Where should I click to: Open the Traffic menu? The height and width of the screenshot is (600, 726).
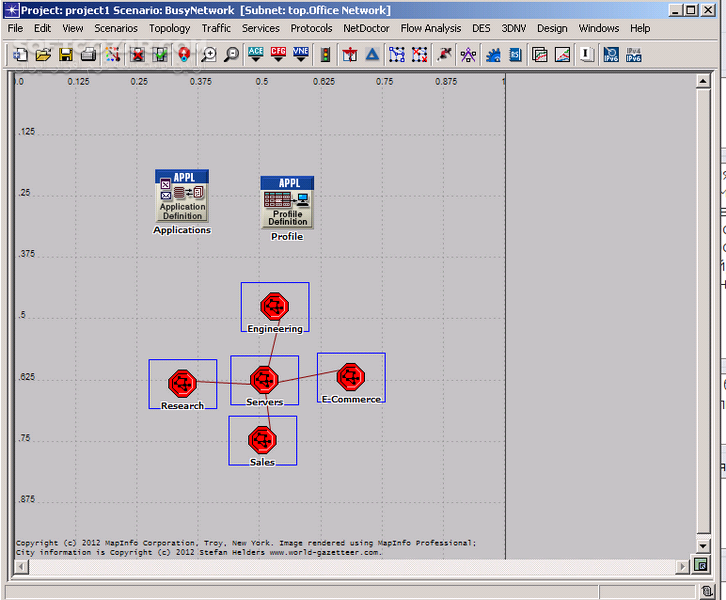point(216,28)
